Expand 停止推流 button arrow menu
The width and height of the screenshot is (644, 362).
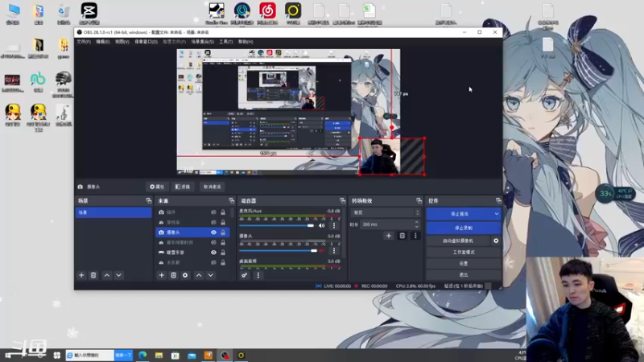coord(497,214)
